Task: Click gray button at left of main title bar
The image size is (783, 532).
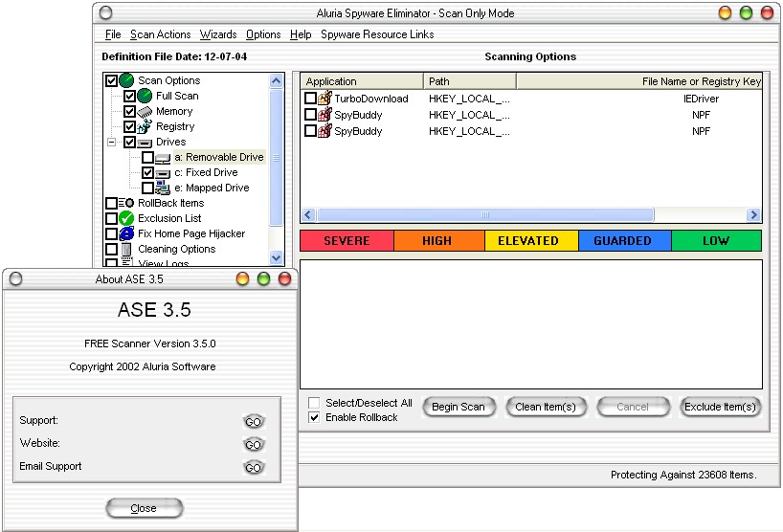Action: click(106, 13)
